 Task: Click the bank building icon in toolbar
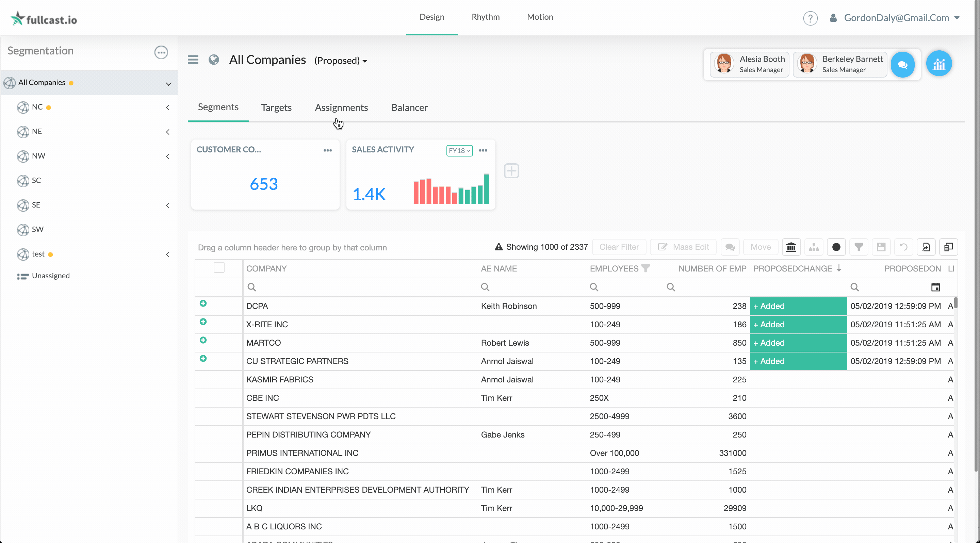tap(791, 247)
